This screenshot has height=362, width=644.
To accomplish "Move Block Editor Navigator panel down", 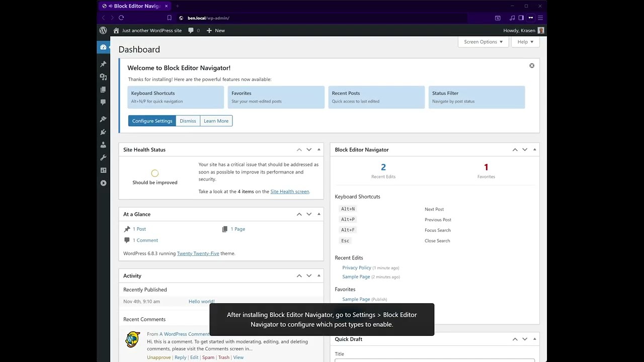I will tap(525, 150).
